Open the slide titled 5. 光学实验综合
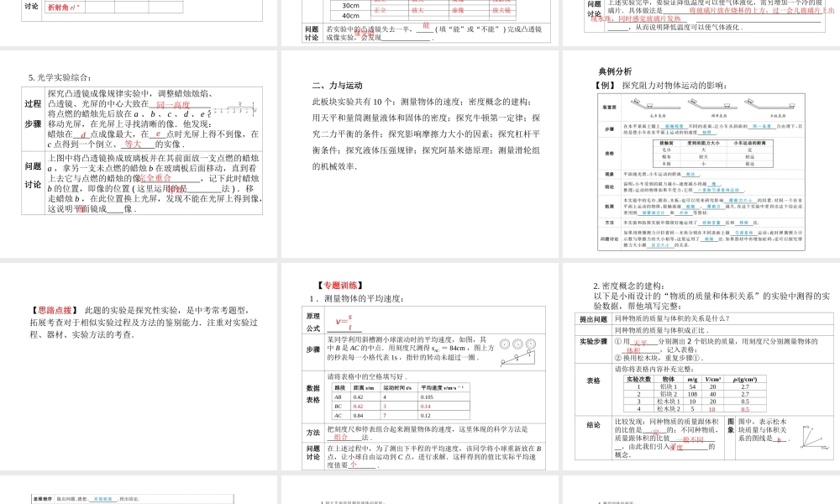840x504 pixels. (x=139, y=155)
